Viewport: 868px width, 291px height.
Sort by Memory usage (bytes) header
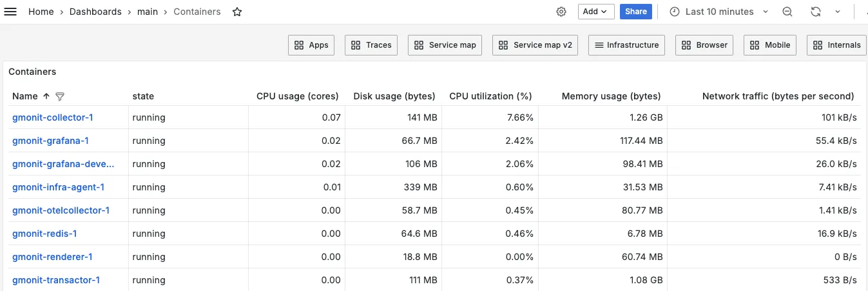(611, 96)
